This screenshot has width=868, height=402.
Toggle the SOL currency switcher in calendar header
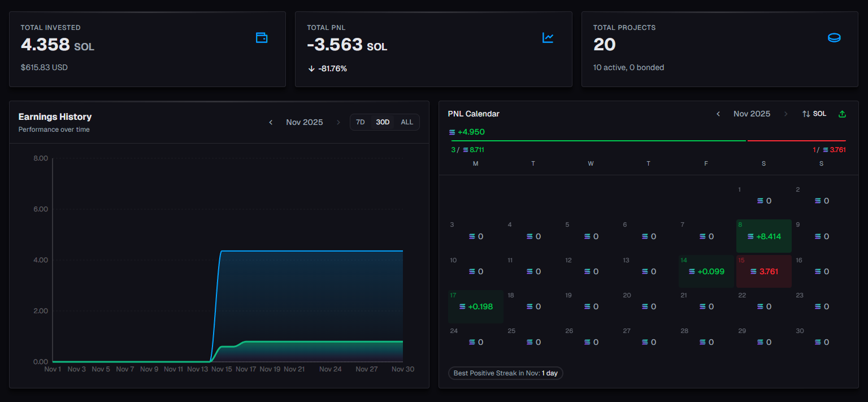point(814,113)
